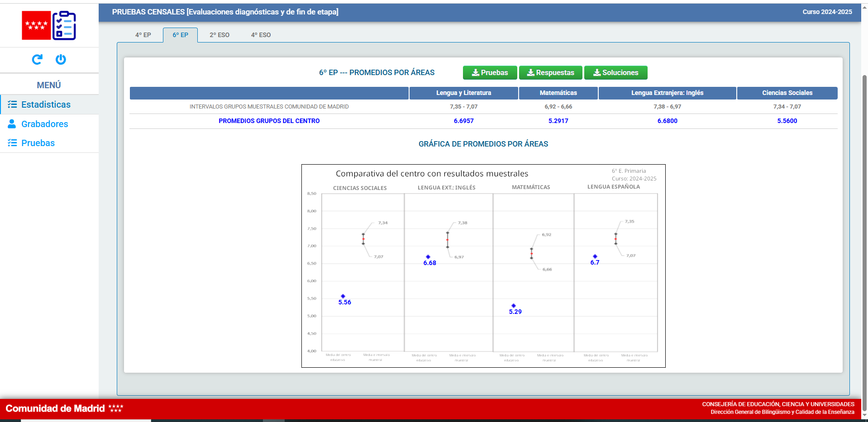
Task: Download tests with green Pruebas button
Action: pyautogui.click(x=490, y=72)
